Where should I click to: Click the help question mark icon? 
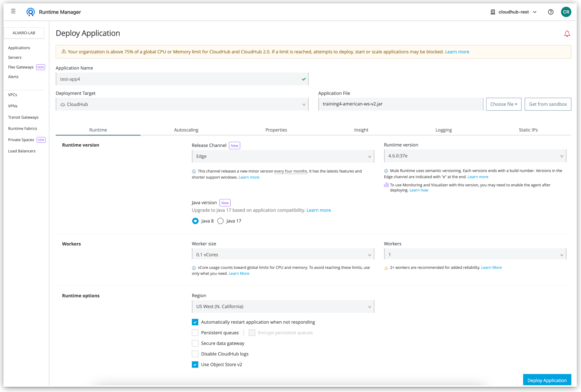(x=551, y=12)
